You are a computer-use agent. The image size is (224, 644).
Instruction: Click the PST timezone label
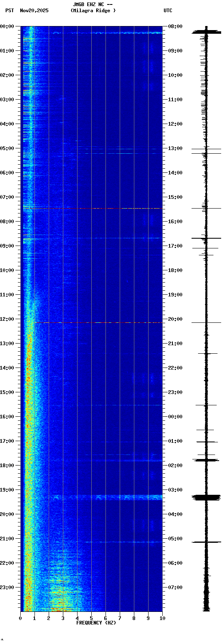pos(9,11)
